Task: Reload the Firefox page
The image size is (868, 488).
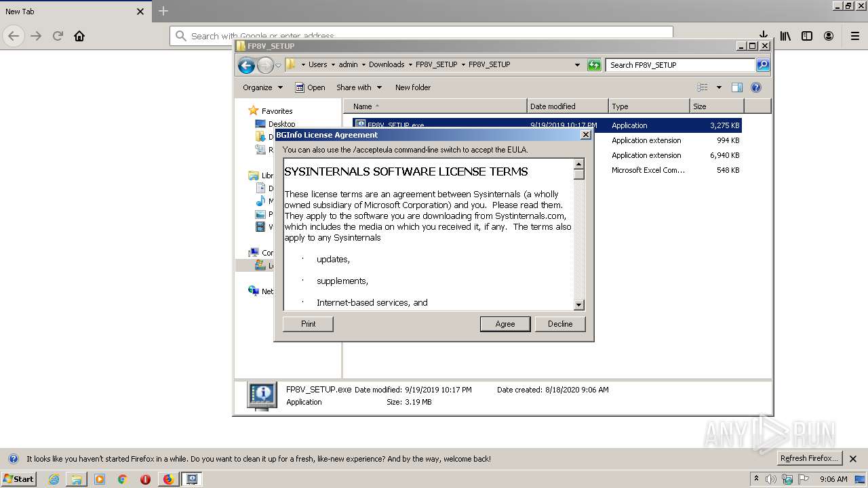Action: pyautogui.click(x=58, y=36)
